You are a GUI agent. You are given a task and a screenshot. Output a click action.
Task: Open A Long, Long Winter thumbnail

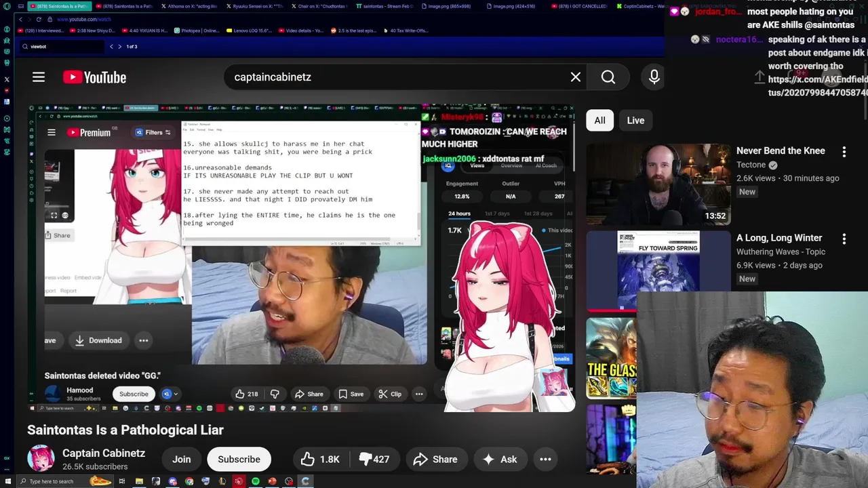(x=658, y=270)
